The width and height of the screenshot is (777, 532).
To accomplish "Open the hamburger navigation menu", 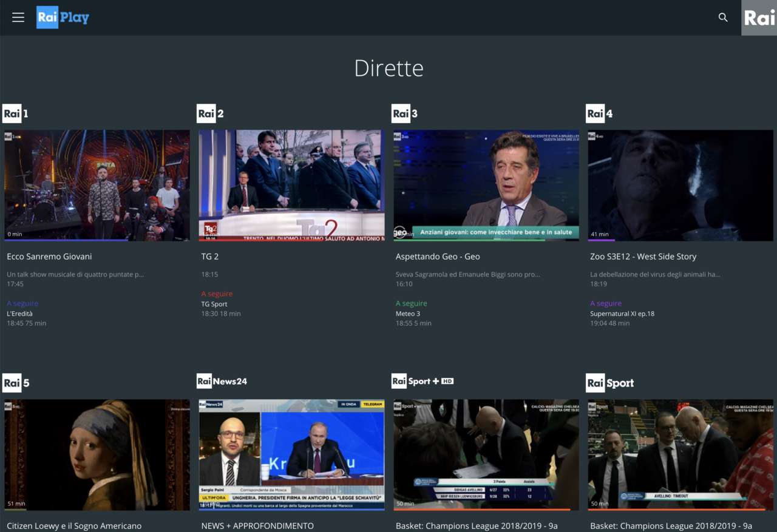I will click(x=18, y=17).
